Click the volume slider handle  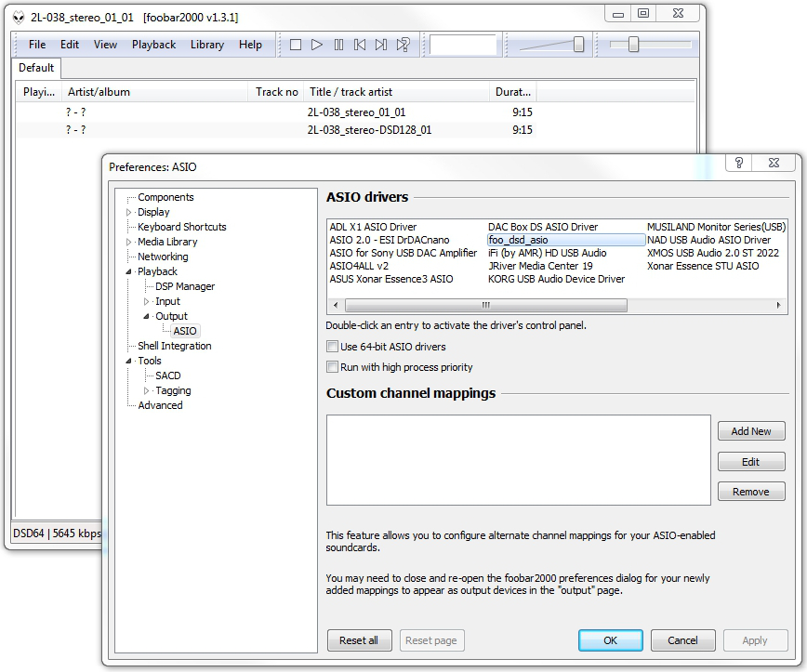pyautogui.click(x=578, y=45)
